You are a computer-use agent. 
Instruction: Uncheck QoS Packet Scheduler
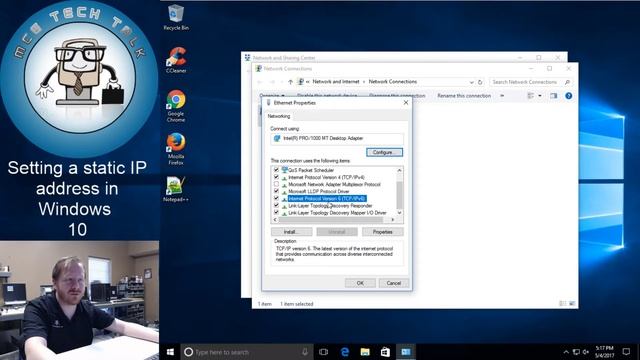276,169
